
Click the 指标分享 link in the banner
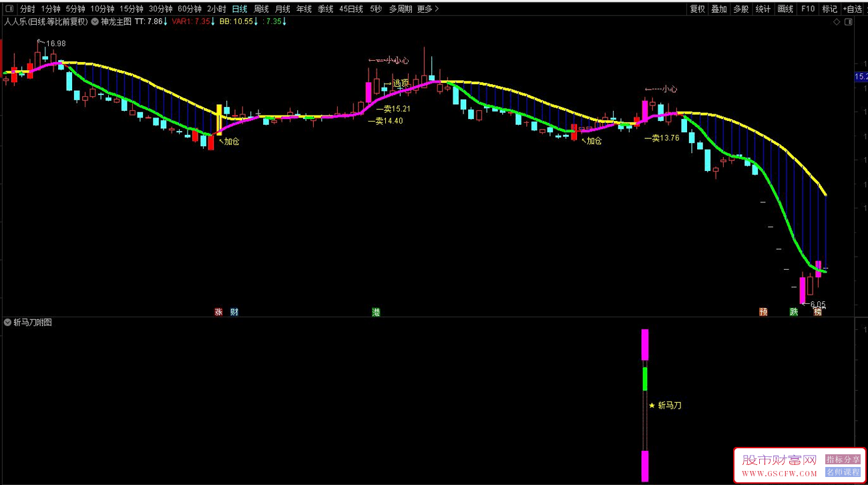(843, 460)
